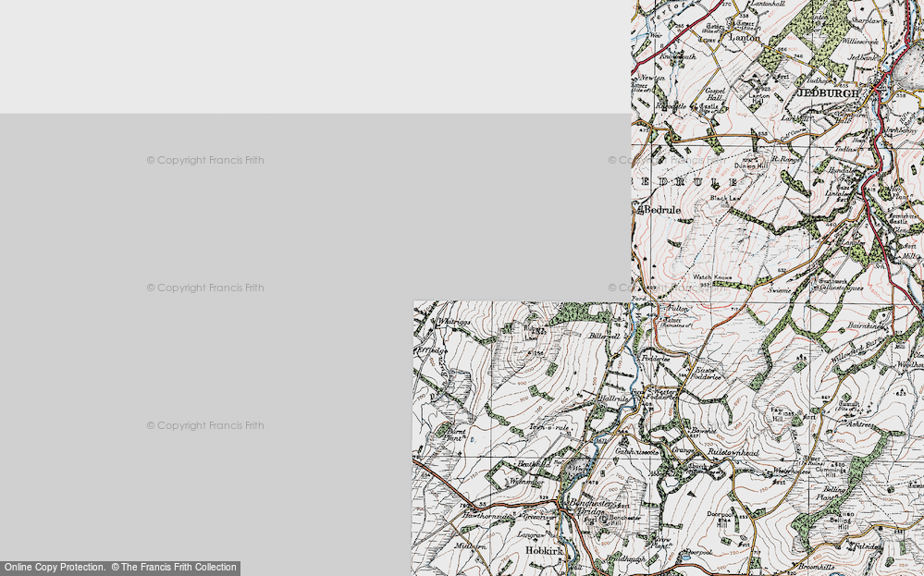
Task: Select the Bonchester Hill fort label
Action: pyautogui.click(x=623, y=520)
